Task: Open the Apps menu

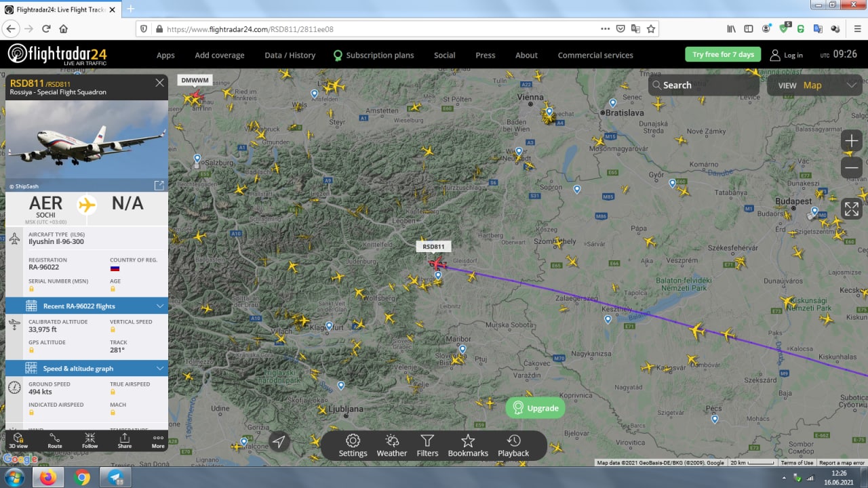Action: pyautogui.click(x=165, y=56)
